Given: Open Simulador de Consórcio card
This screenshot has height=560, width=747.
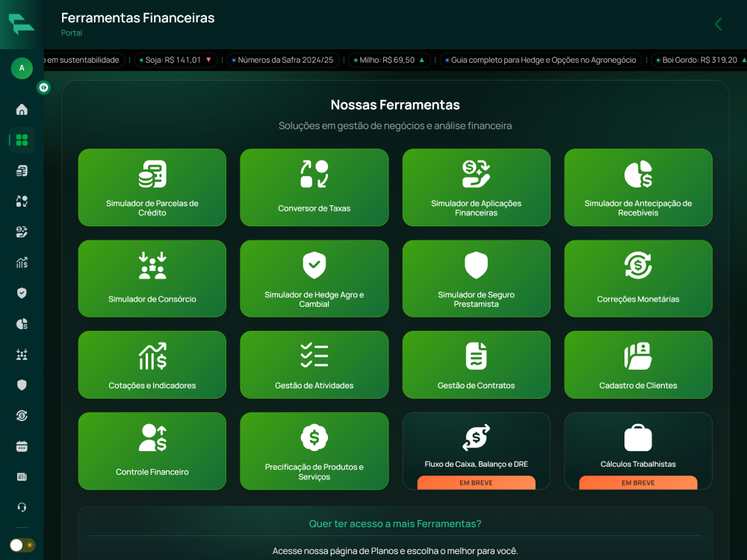Looking at the screenshot, I should pyautogui.click(x=152, y=279).
